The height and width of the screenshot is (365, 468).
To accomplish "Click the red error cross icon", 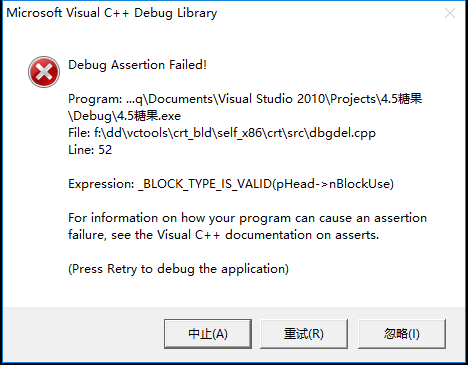I will tap(44, 72).
